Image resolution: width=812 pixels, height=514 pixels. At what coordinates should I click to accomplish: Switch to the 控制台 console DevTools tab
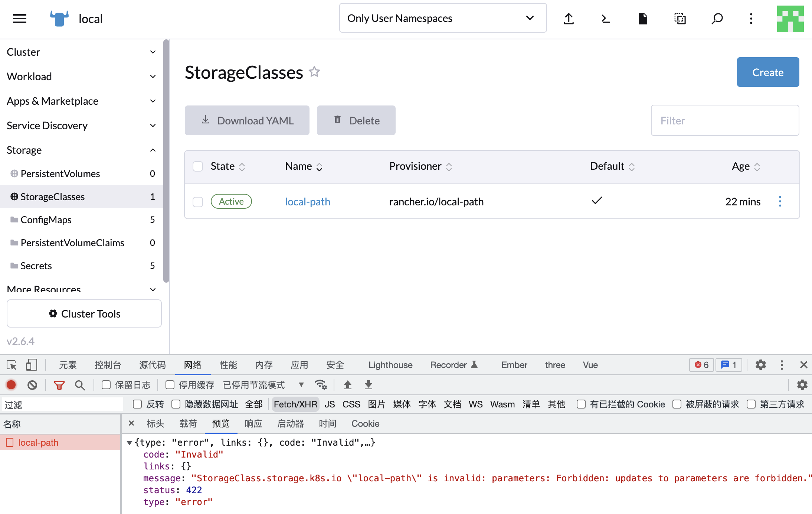click(108, 365)
